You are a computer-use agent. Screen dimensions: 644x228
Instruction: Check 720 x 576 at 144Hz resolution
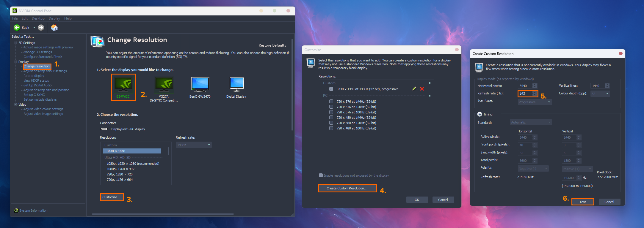331,102
